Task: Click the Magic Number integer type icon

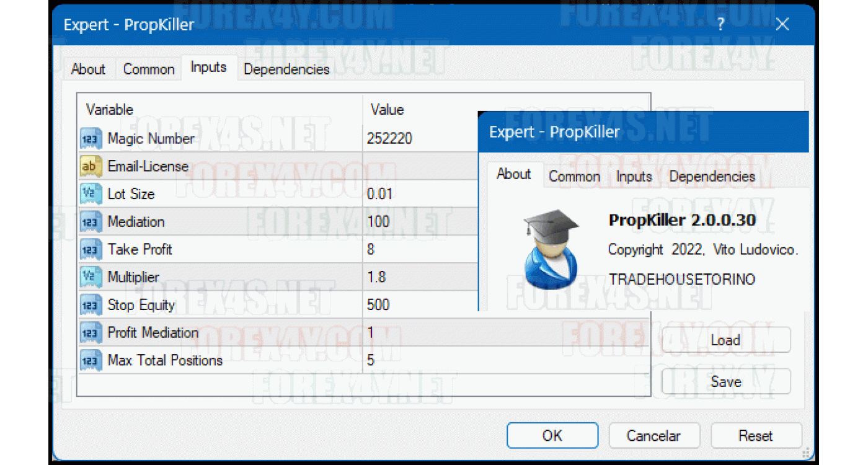Action: click(x=91, y=139)
